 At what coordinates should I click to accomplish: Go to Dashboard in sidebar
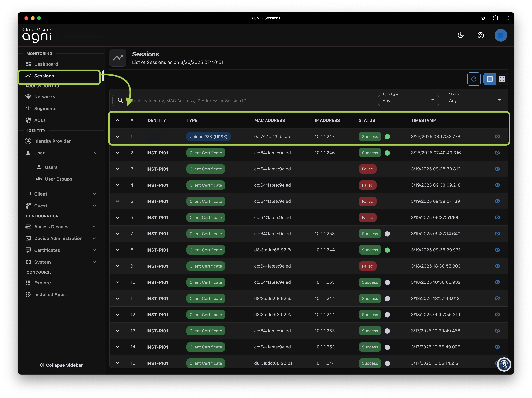point(46,64)
